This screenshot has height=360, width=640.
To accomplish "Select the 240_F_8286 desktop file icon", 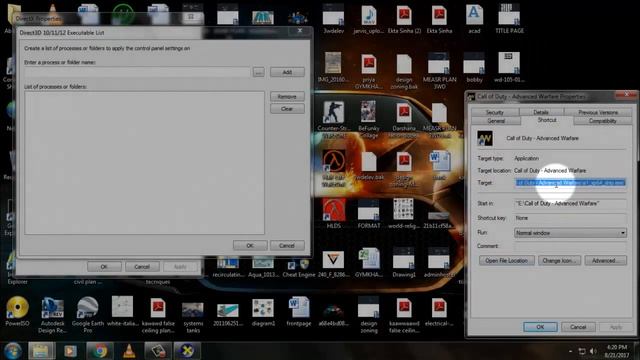I will tap(333, 263).
